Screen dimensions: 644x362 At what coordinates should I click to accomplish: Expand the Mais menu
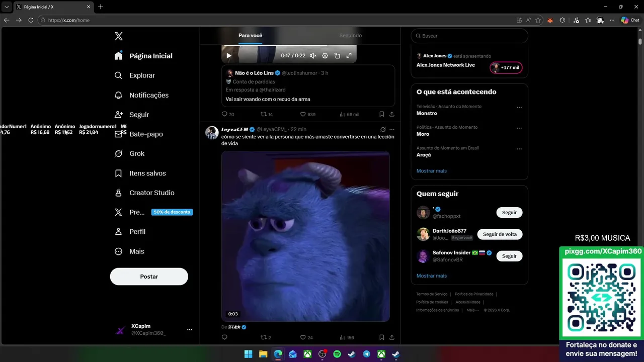pyautogui.click(x=130, y=251)
